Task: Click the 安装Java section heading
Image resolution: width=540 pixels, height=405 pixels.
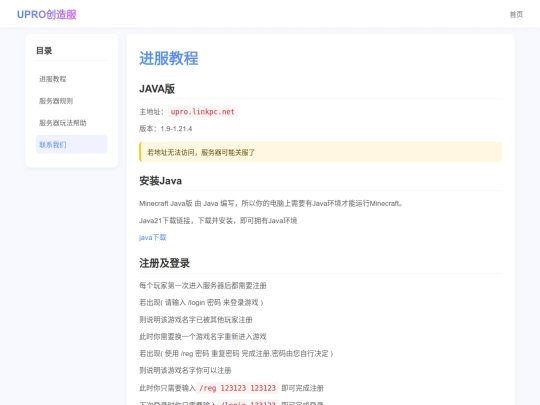Action: [x=160, y=181]
